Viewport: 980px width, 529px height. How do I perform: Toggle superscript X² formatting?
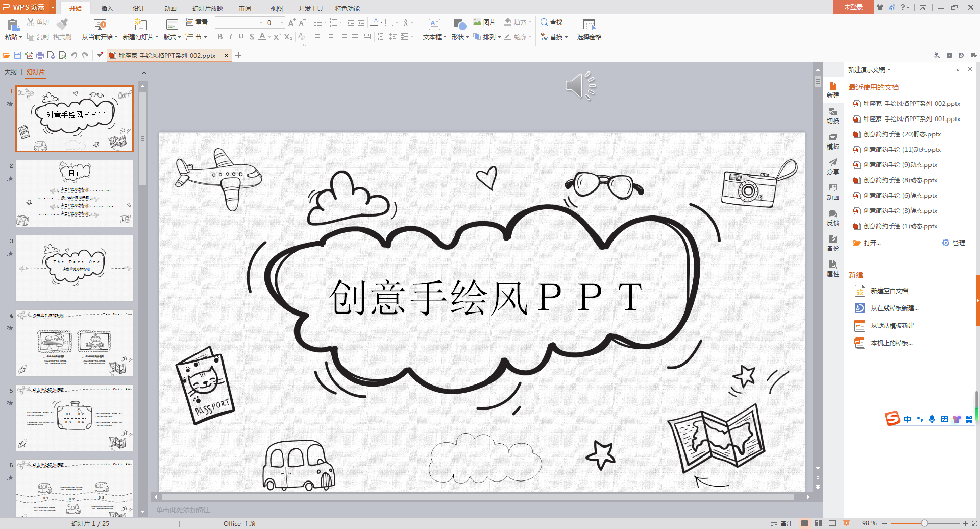277,37
